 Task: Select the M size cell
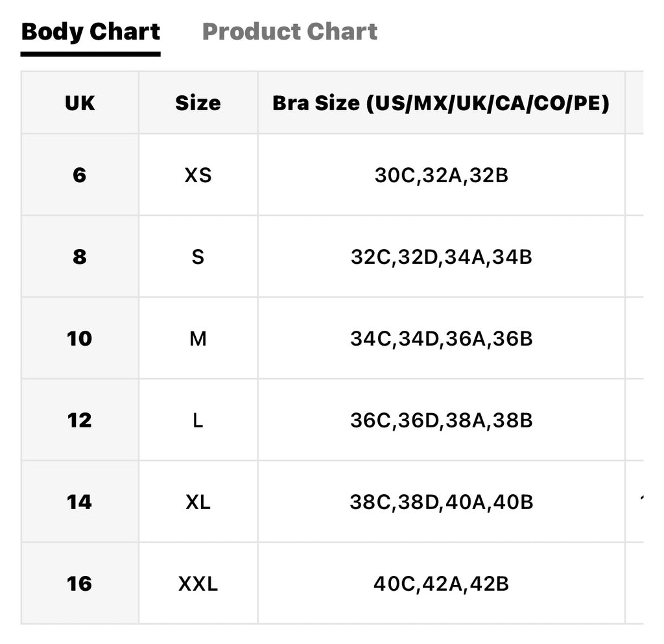click(198, 339)
